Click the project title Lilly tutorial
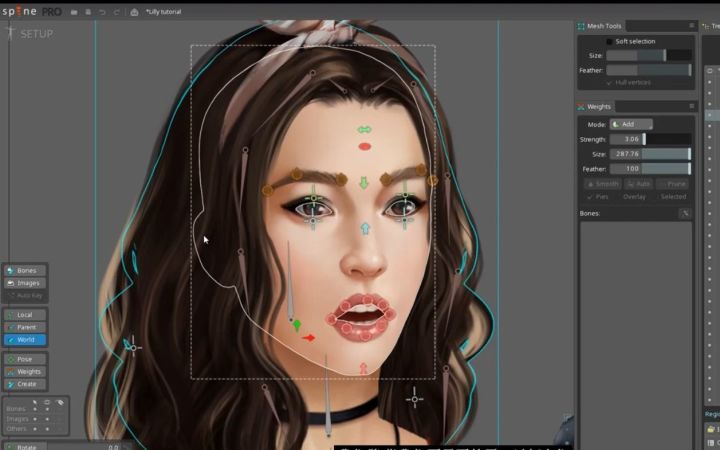720x450 pixels. coord(163,11)
